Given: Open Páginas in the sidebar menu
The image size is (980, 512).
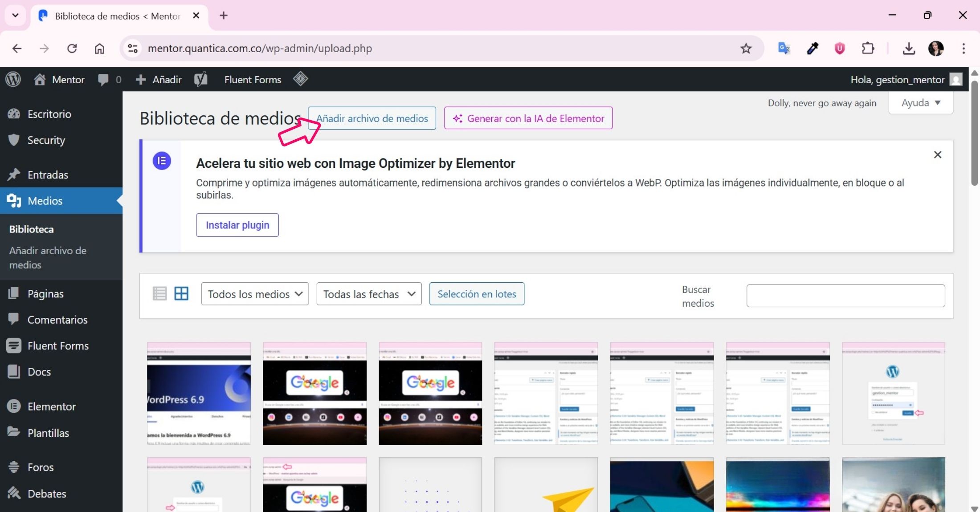Looking at the screenshot, I should coord(45,294).
